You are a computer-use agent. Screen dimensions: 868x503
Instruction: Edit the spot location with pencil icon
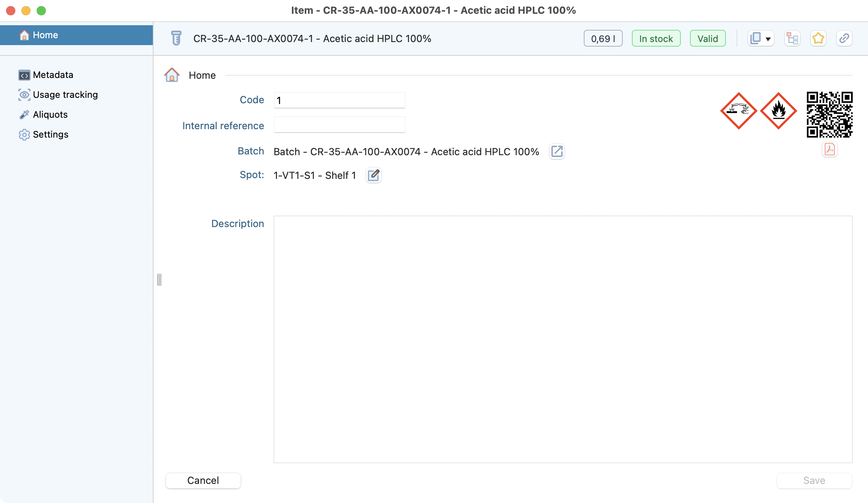pyautogui.click(x=373, y=175)
